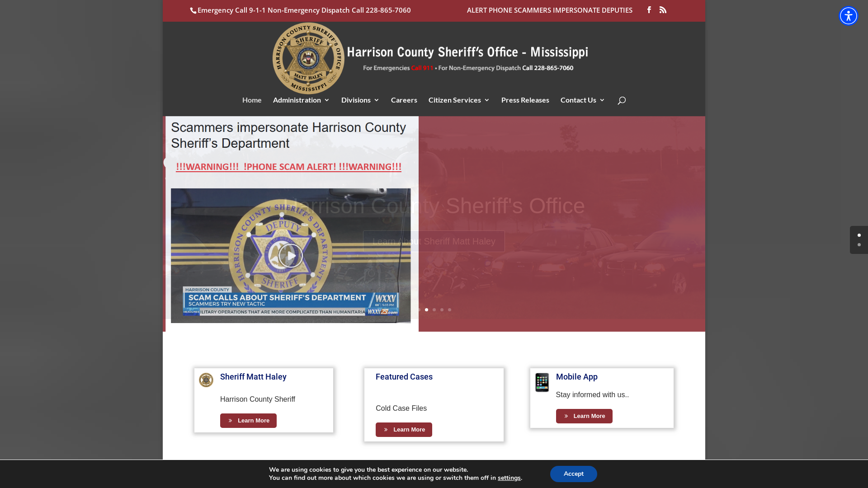The height and width of the screenshot is (488, 868).
Task: Go to Press Releases
Action: [x=525, y=100]
